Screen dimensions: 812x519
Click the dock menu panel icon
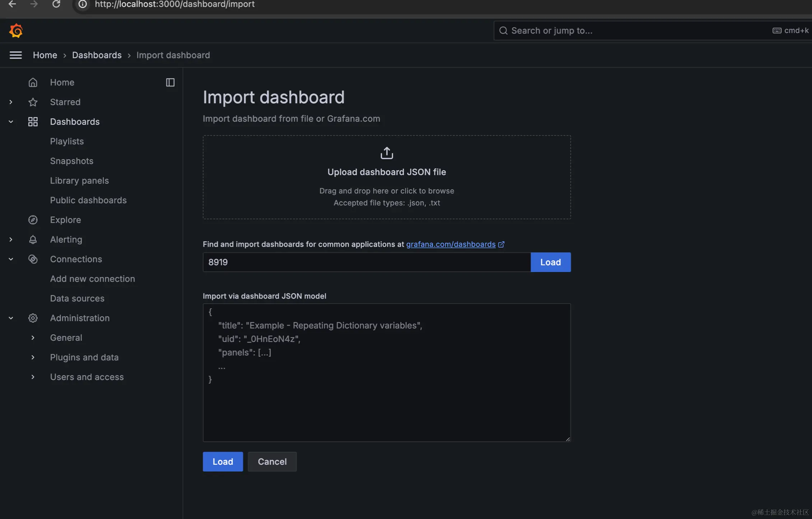click(170, 83)
